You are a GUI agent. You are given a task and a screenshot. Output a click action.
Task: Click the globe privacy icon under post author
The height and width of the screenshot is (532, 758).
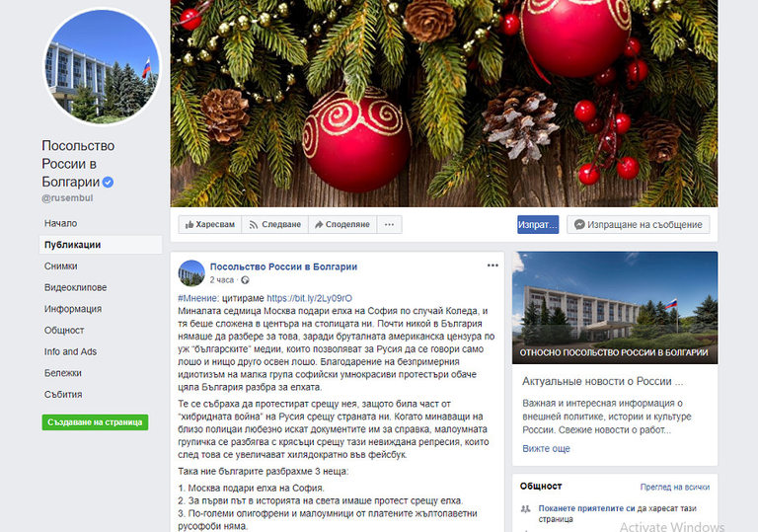(x=245, y=280)
